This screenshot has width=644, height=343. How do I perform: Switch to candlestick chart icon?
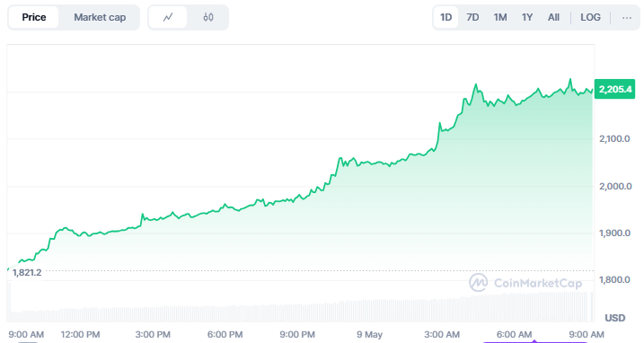pos(208,17)
